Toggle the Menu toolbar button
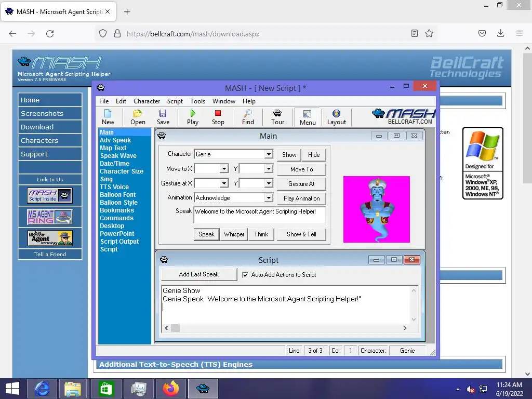The image size is (532, 399). [x=308, y=117]
